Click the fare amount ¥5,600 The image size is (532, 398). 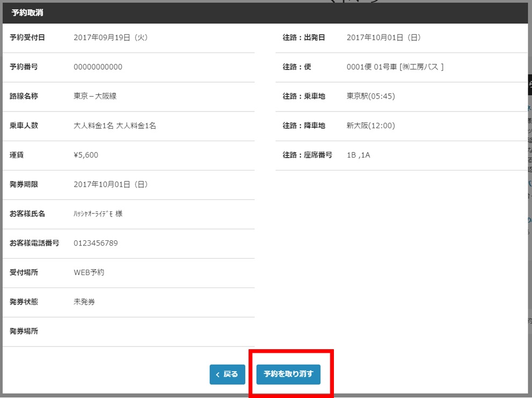point(86,155)
